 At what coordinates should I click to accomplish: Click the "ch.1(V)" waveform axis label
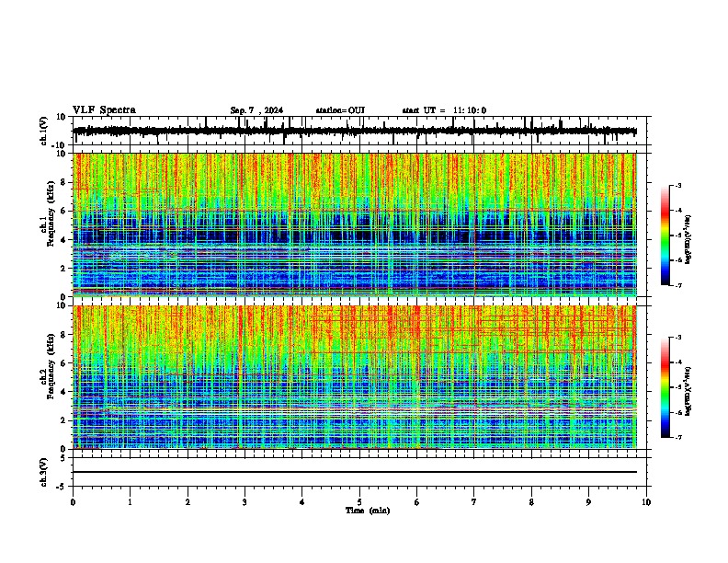(x=44, y=131)
